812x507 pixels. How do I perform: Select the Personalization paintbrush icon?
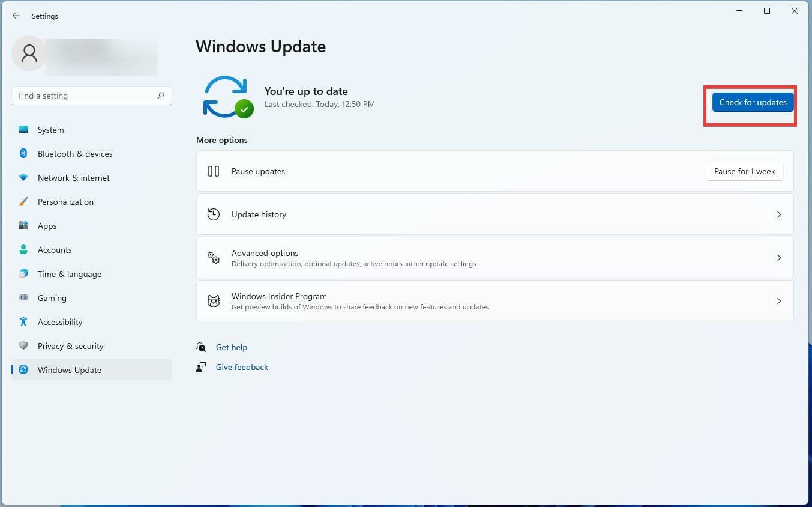point(23,202)
